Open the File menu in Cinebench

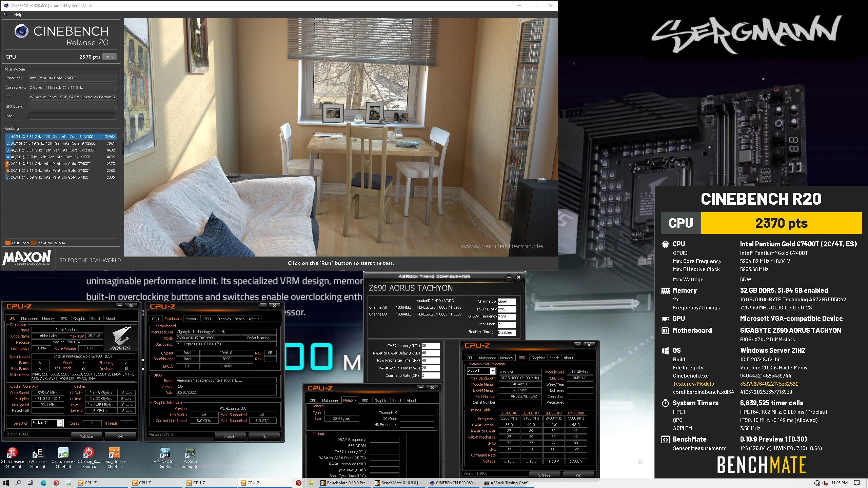tap(6, 15)
